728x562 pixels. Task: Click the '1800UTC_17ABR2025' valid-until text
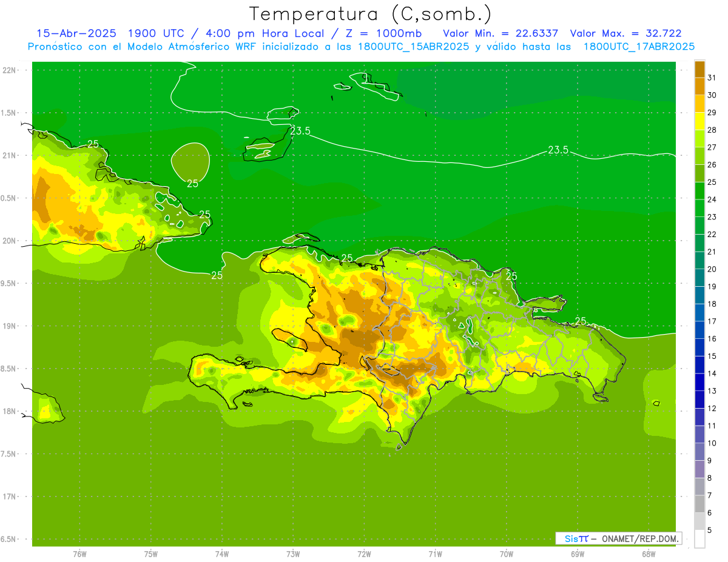(x=639, y=47)
